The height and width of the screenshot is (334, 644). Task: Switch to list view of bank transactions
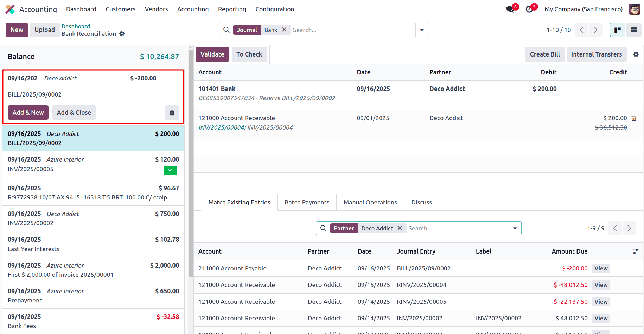click(634, 30)
